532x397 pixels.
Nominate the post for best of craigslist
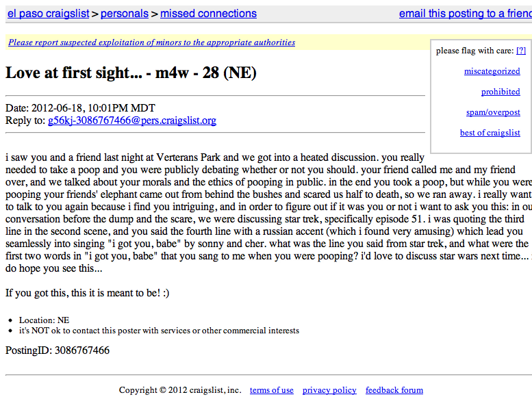coord(490,133)
